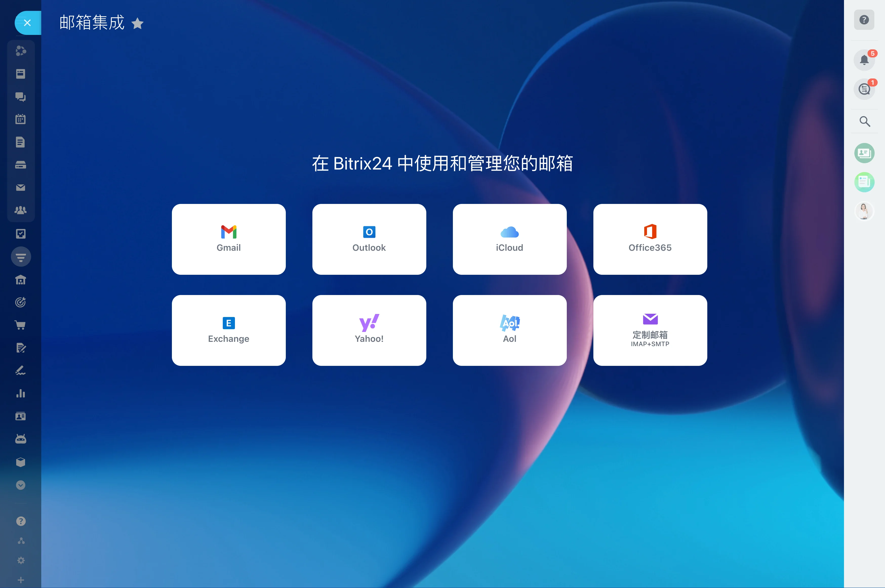Open the teal news feed icon in right panel
This screenshot has height=588, width=885.
point(864,182)
